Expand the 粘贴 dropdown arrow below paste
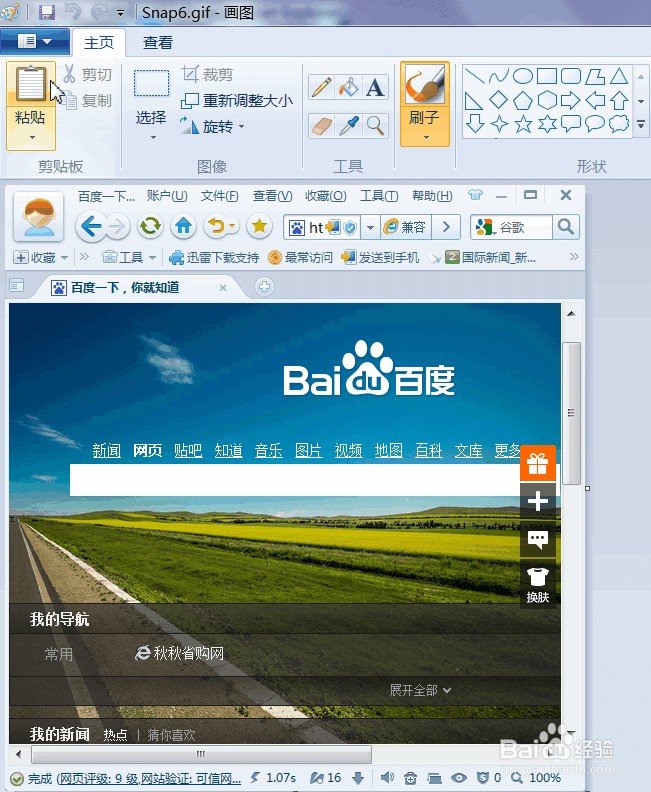The image size is (651, 792). coord(32,137)
